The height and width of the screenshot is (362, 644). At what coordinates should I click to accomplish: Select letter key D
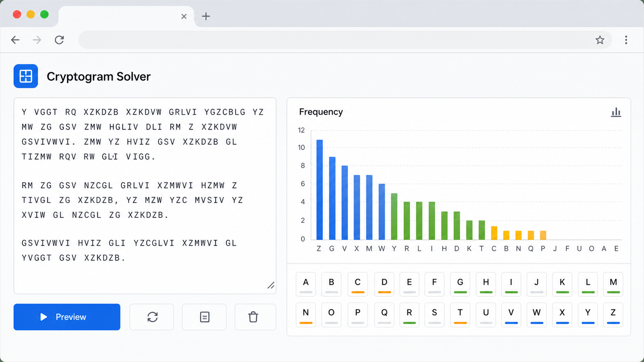384,284
